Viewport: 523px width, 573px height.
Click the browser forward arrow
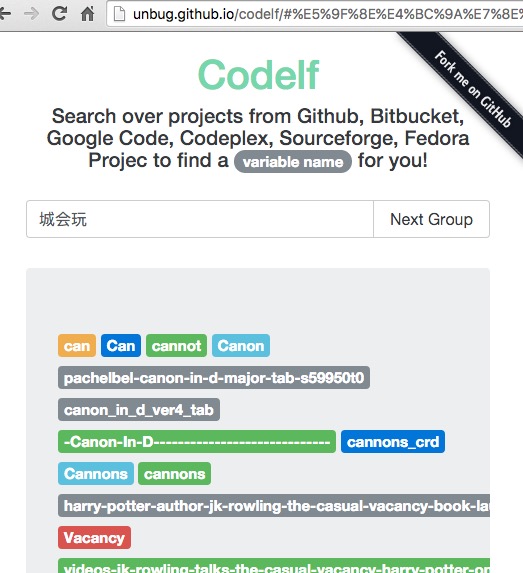31,14
